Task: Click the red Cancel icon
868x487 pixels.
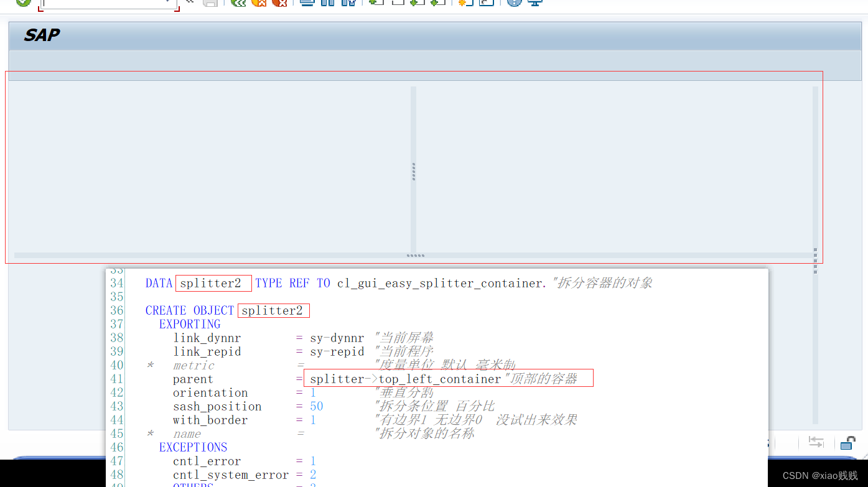Action: 279,2
